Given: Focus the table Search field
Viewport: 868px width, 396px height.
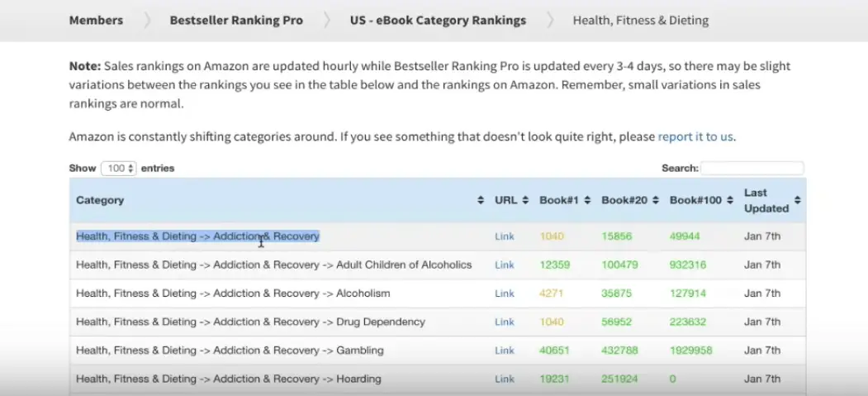Looking at the screenshot, I should click(752, 169).
